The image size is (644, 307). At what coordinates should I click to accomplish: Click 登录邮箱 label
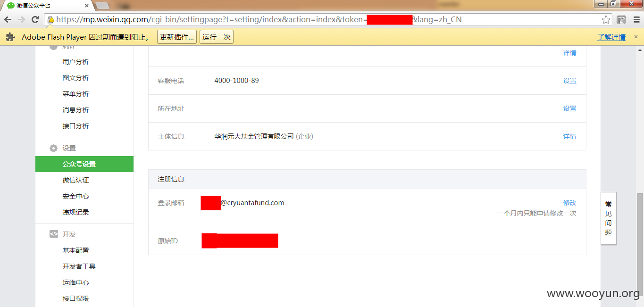click(171, 203)
